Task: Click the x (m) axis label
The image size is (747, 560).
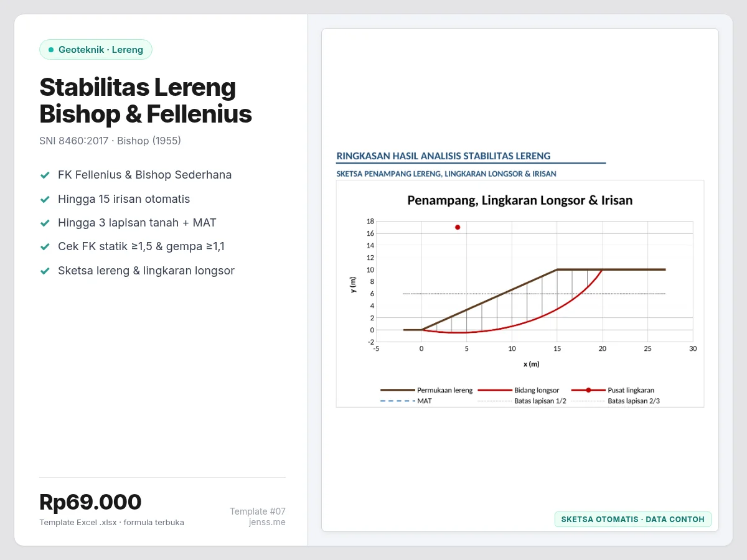Action: click(531, 364)
